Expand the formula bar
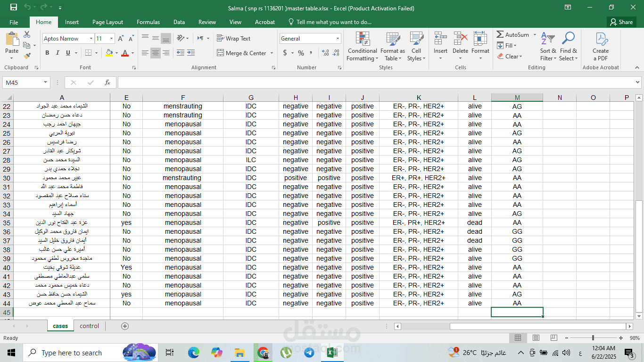 638,82
